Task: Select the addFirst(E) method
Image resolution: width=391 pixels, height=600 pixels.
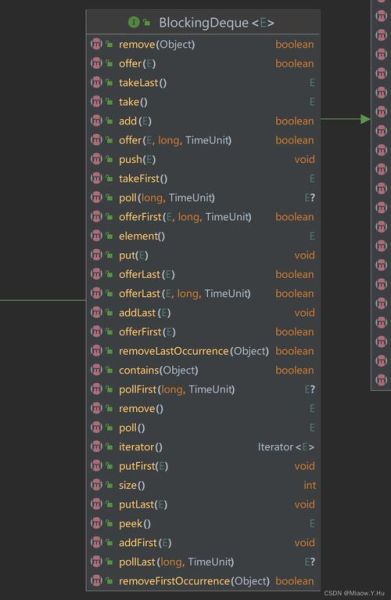Action: coord(145,542)
